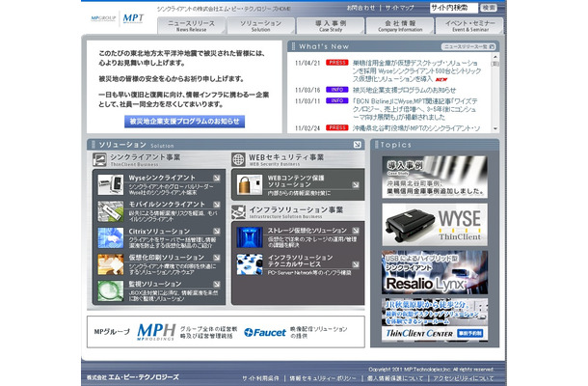Image resolution: width=588 pixels, height=386 pixels.
Task: Open the 導入事例 Case Study Topics banner
Action: coord(435,178)
